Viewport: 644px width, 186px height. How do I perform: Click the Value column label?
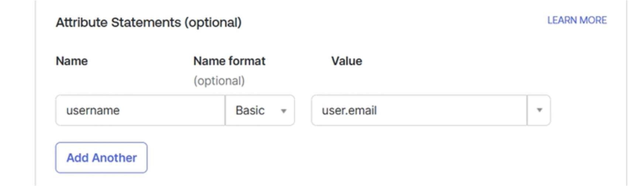[x=347, y=61]
